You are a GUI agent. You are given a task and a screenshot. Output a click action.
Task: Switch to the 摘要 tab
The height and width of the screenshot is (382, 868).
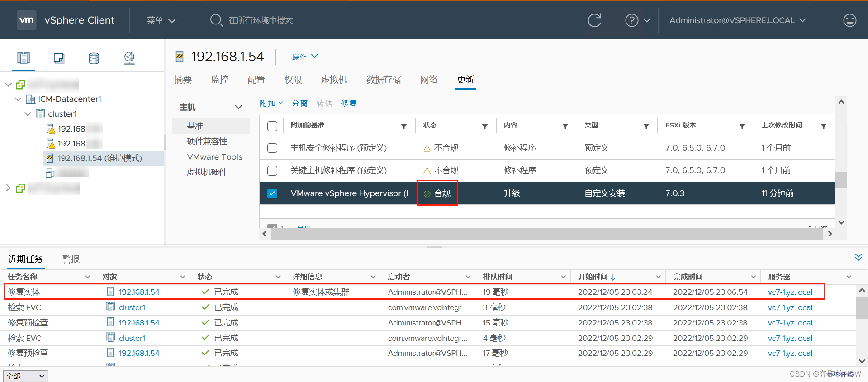pyautogui.click(x=183, y=80)
